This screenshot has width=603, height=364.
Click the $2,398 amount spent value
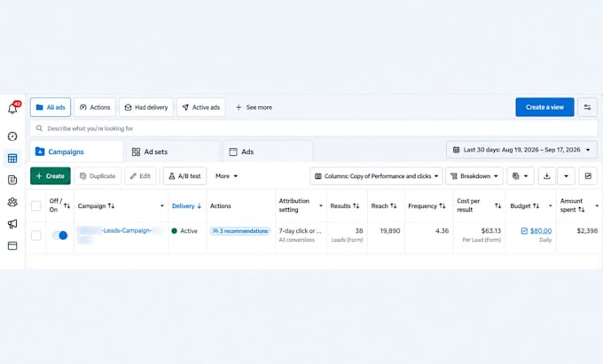click(x=587, y=231)
